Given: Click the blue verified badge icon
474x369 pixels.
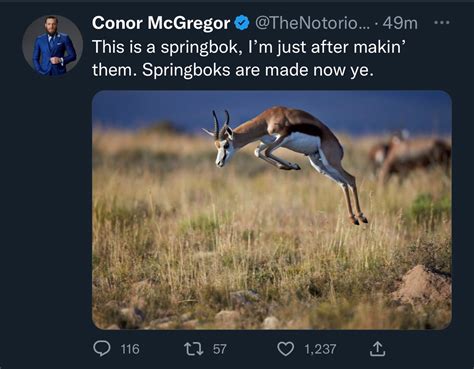Looking at the screenshot, I should [x=242, y=23].
